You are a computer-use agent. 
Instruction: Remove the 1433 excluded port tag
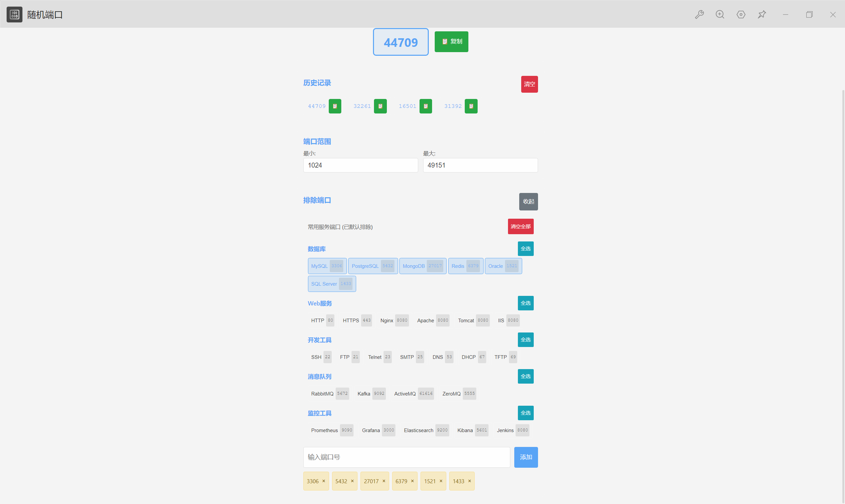coord(469,481)
